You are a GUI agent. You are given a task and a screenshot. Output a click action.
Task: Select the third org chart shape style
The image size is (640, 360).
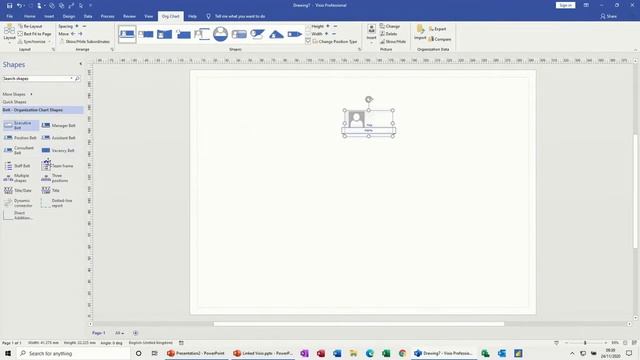click(164, 34)
